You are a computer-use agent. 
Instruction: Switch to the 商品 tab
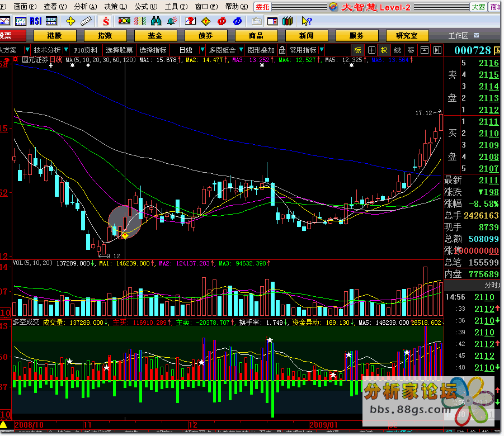(256, 35)
